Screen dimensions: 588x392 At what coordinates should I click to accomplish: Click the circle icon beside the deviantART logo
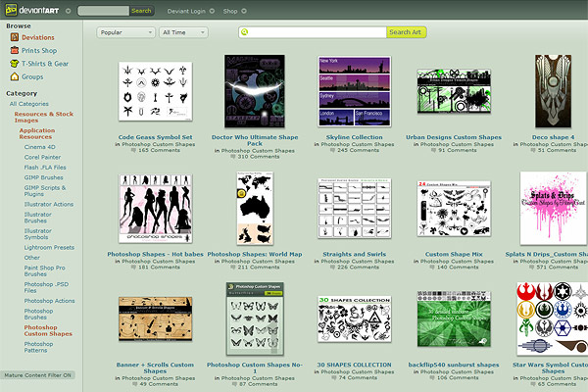[68, 11]
